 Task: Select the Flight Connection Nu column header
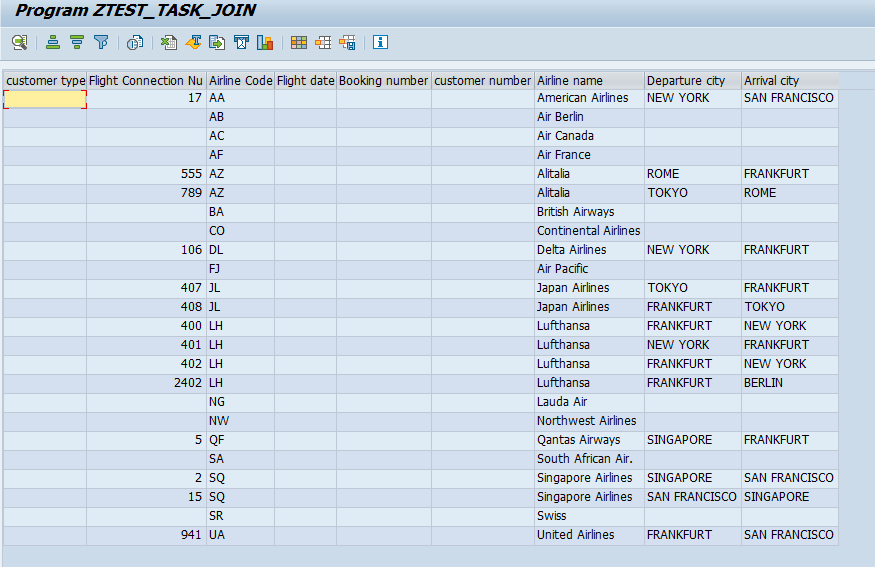[146, 80]
